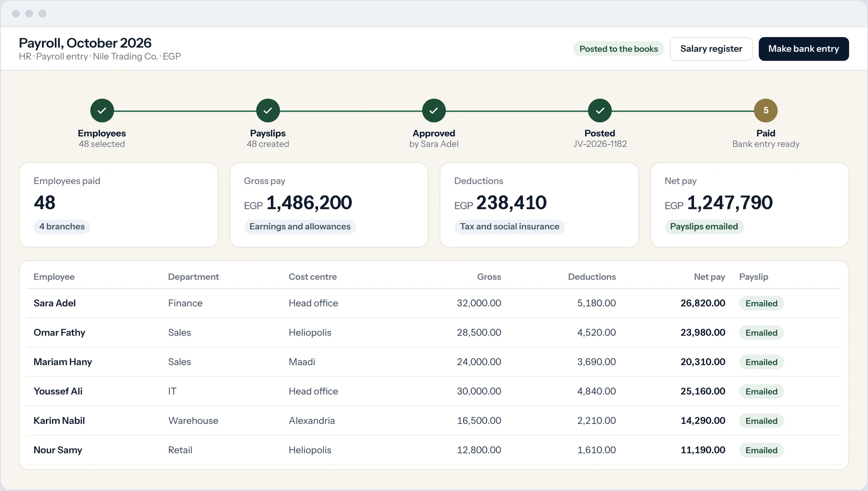The height and width of the screenshot is (491, 868).
Task: Click Nour Samy's net pay 11,190.00
Action: pos(703,450)
